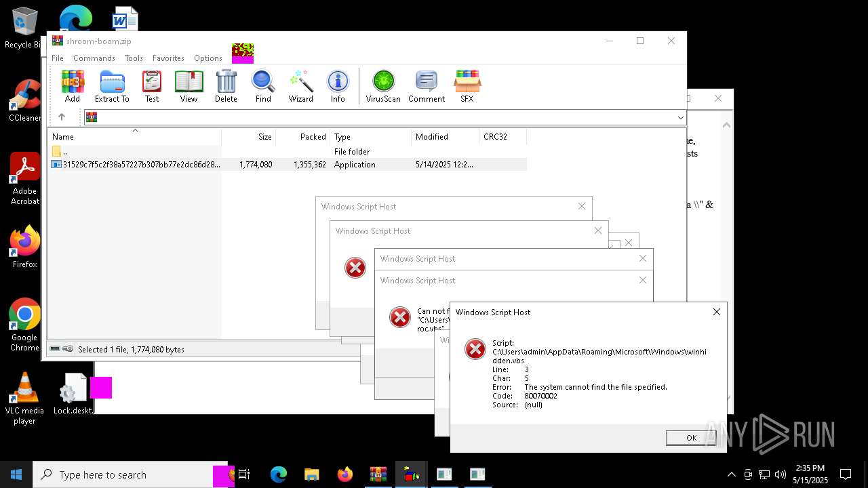Image resolution: width=868 pixels, height=488 pixels.
Task: Open the Comment tool
Action: click(x=427, y=86)
